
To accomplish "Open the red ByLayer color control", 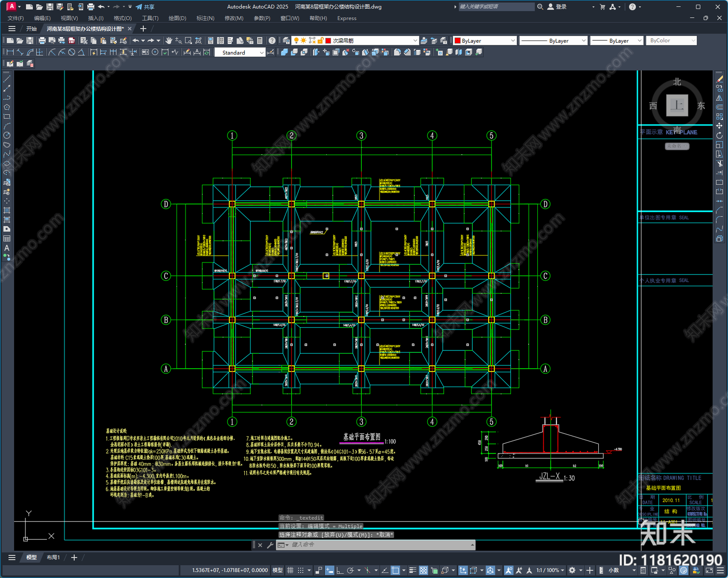I will tap(485, 41).
